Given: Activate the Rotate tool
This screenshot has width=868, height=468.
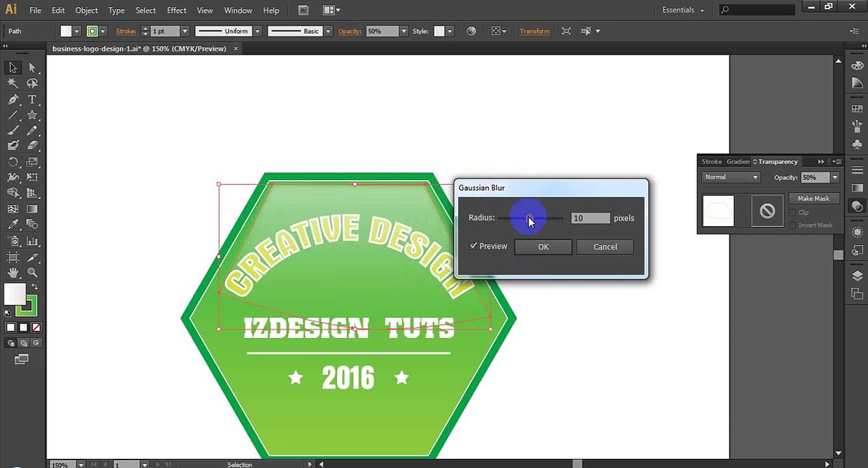Looking at the screenshot, I should coord(13,162).
